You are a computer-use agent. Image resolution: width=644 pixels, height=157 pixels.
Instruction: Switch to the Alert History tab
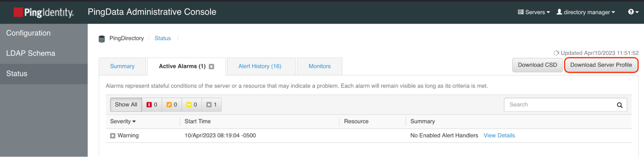260,66
